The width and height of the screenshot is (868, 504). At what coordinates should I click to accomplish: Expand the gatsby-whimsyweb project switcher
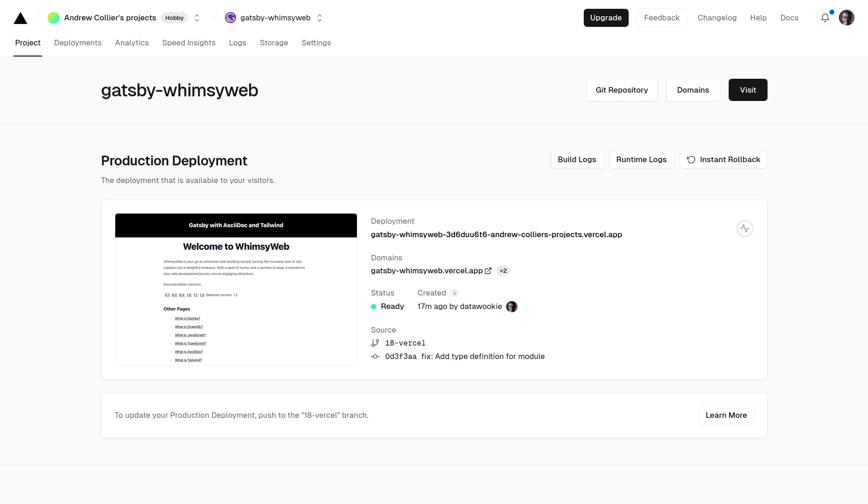(319, 18)
